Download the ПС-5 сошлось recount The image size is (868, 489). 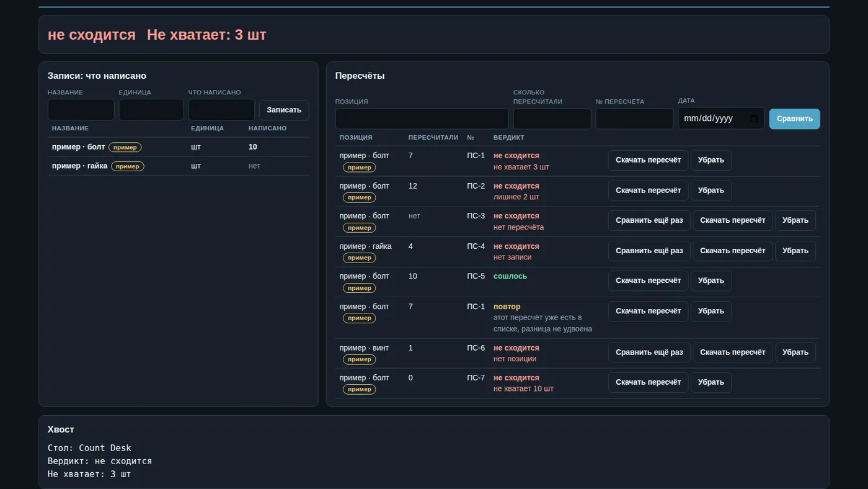coord(648,280)
